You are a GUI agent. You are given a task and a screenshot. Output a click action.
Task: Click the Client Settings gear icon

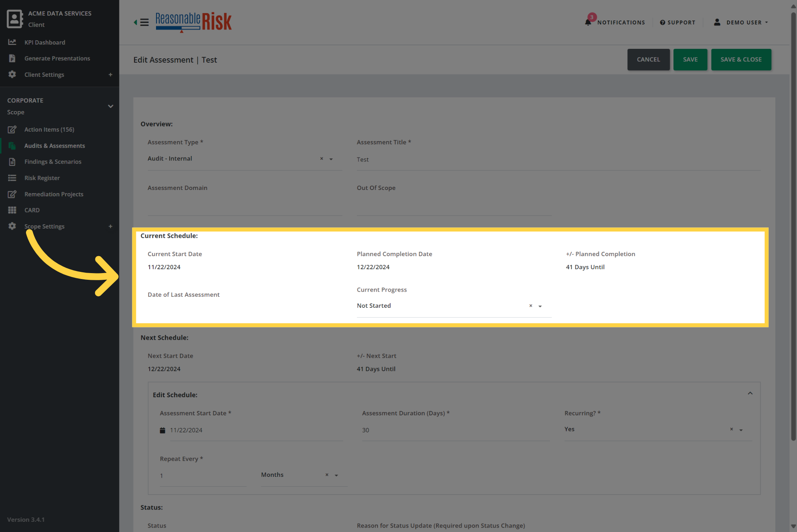click(x=12, y=74)
